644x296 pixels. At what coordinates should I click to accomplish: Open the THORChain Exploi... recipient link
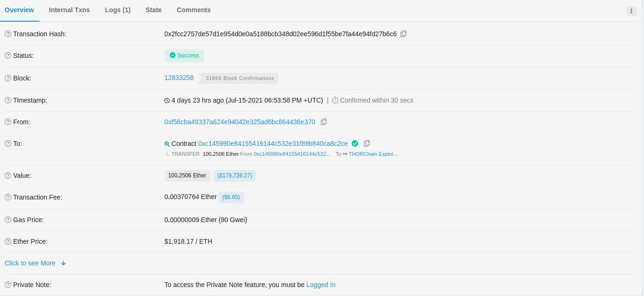373,154
